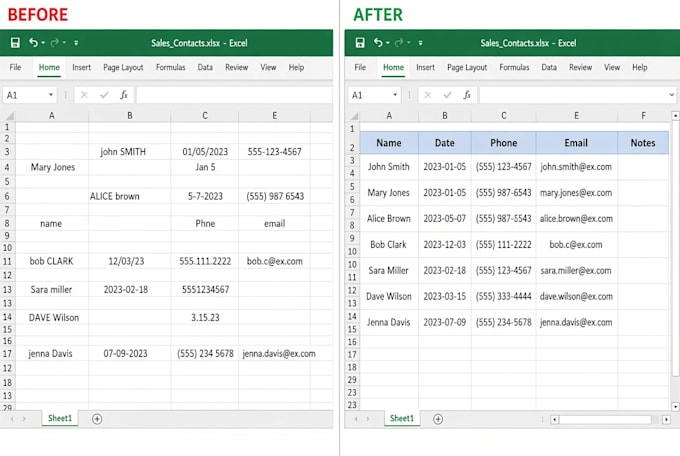Click the Redo arrow in BEFORE window
The width and height of the screenshot is (680, 456).
(x=54, y=43)
